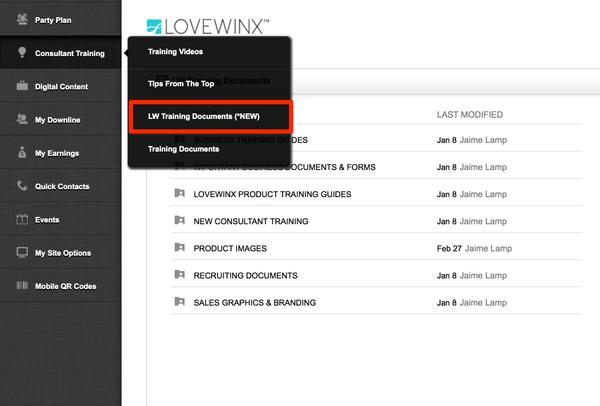The height and width of the screenshot is (406, 600).
Task: Click Jaime Lamp in BUSINESS TRAINING GUIDES row
Action: click(x=483, y=140)
